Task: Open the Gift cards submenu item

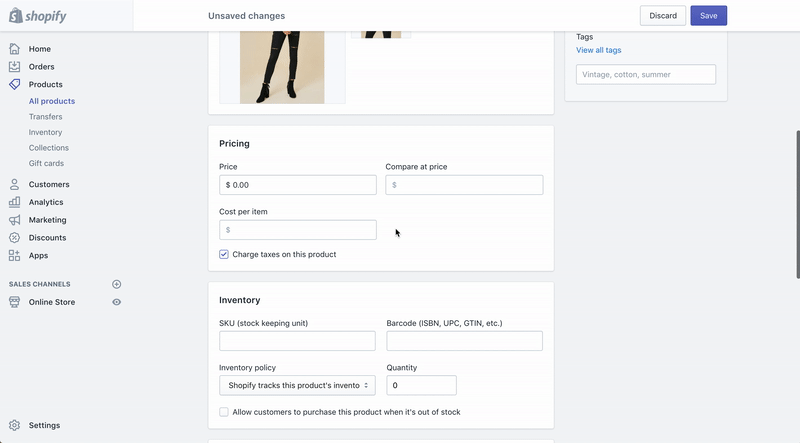Action: pyautogui.click(x=46, y=163)
